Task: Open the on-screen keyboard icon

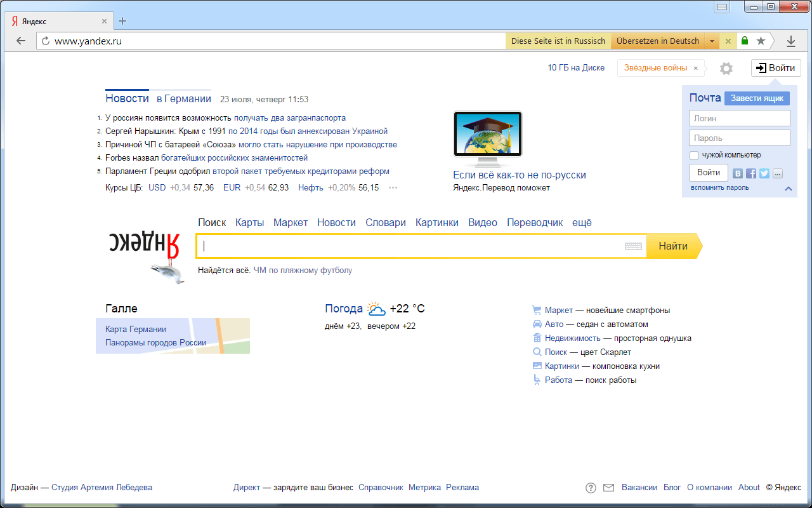Action: pyautogui.click(x=633, y=246)
